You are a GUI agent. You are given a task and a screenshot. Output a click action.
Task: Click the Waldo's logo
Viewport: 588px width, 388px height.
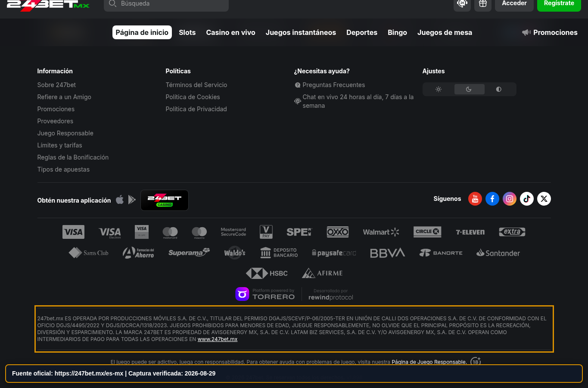tap(235, 253)
